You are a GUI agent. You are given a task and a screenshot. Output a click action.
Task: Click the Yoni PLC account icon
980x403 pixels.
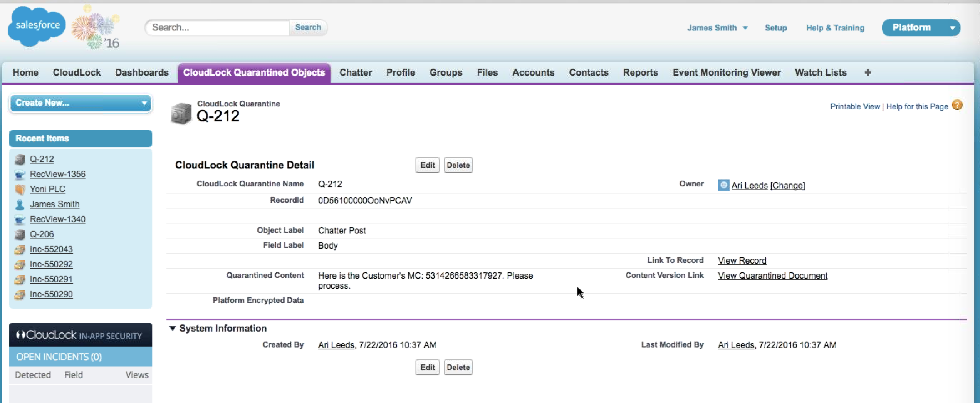click(x=20, y=189)
